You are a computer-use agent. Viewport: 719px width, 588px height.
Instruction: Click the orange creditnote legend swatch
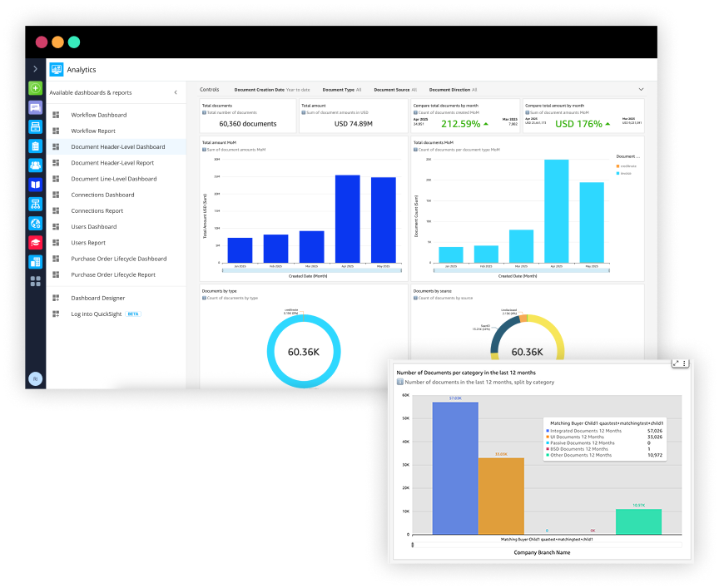point(617,166)
